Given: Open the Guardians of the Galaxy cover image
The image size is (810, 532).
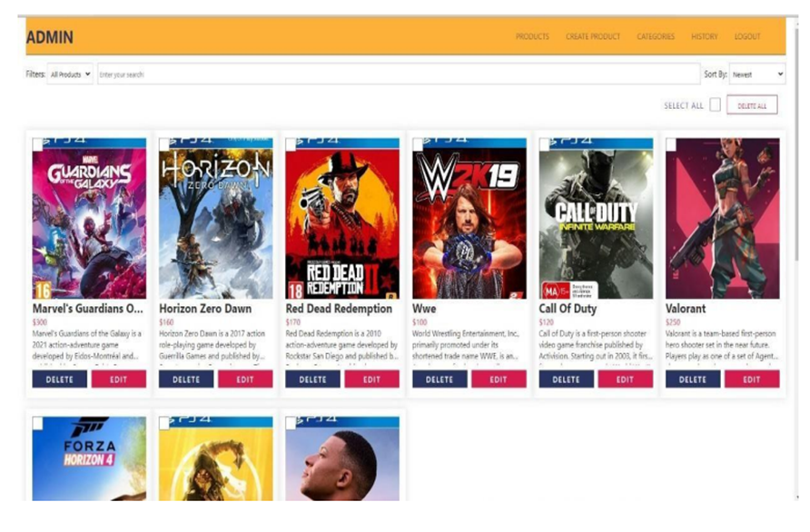Looking at the screenshot, I should pos(89,219).
